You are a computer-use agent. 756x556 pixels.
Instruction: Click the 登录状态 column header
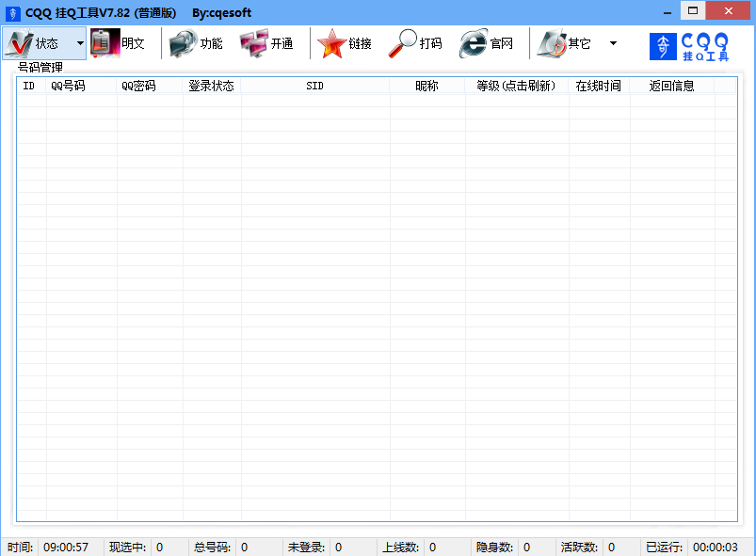pyautogui.click(x=211, y=86)
